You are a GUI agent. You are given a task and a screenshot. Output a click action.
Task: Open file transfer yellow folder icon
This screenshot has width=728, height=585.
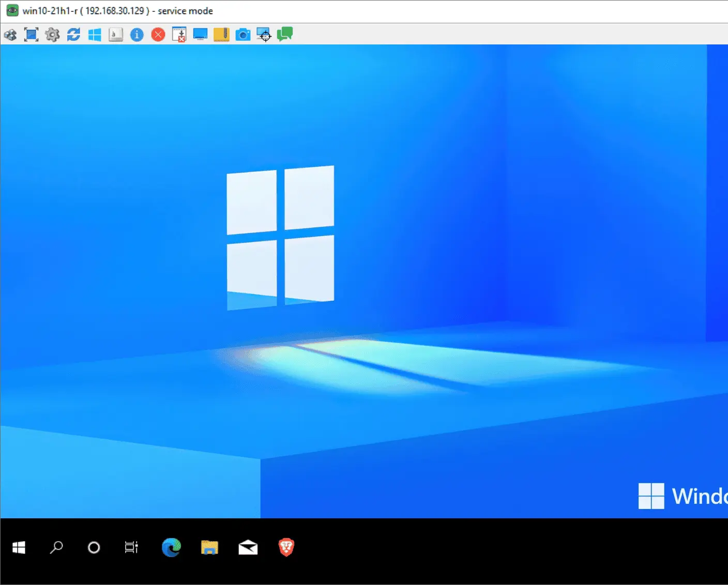(221, 35)
